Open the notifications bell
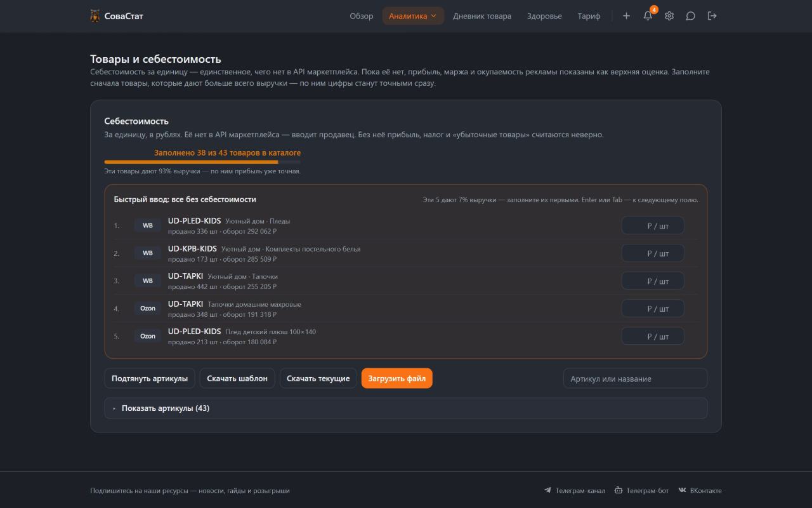The height and width of the screenshot is (508, 812). click(x=648, y=16)
